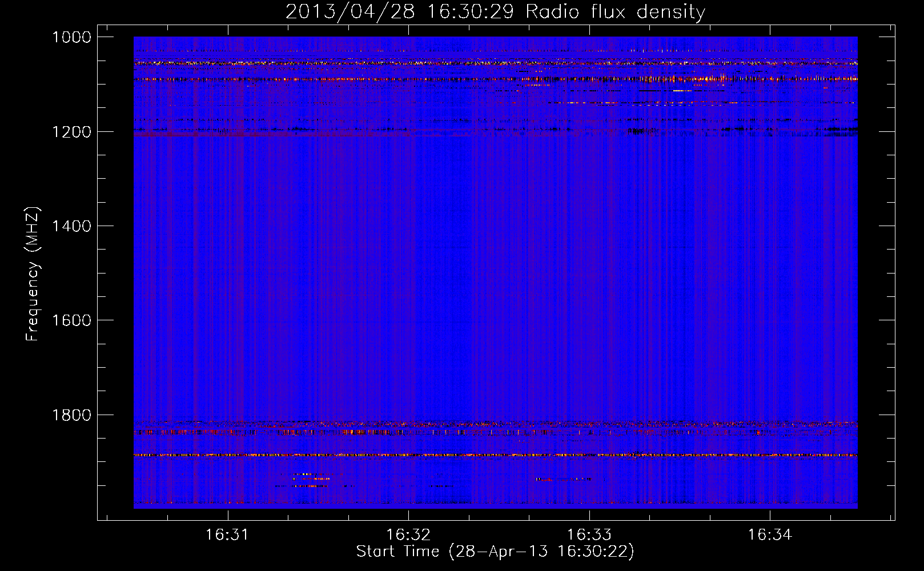Pick the 1200 frequency tick label

click(71, 132)
